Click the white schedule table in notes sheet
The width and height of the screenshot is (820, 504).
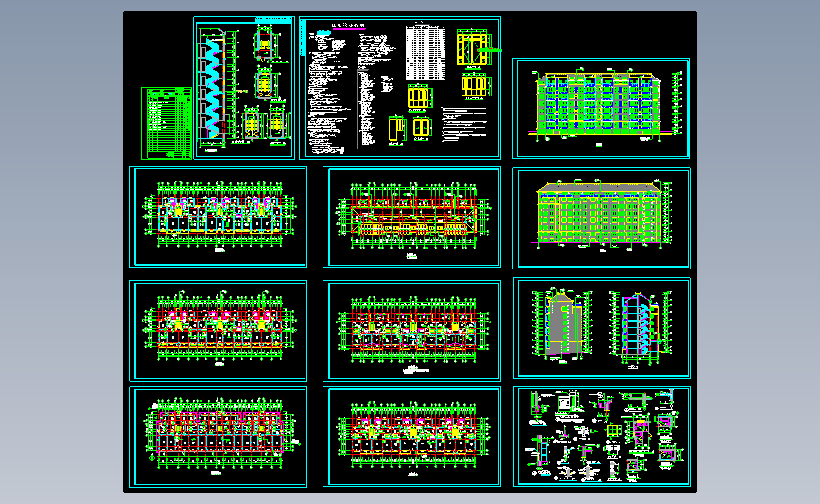[426, 53]
